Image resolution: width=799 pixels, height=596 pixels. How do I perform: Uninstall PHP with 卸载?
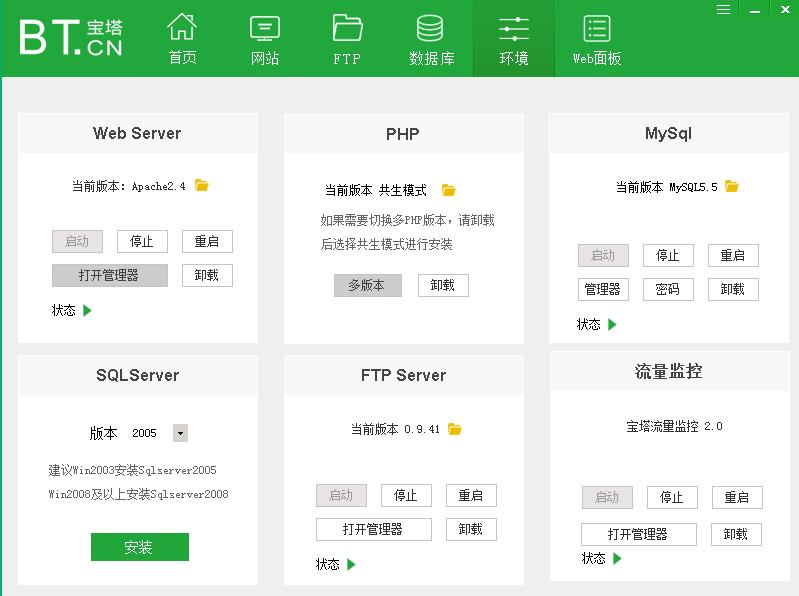(x=443, y=285)
